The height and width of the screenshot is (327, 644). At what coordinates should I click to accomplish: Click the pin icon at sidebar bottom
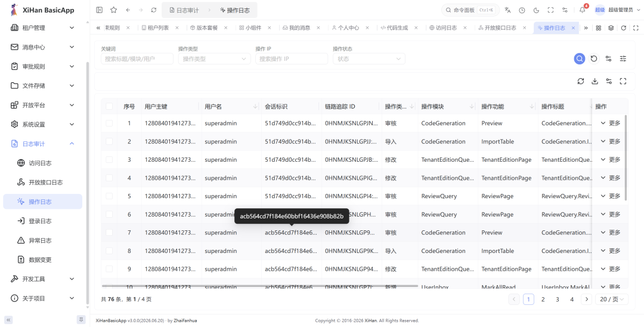[81, 320]
